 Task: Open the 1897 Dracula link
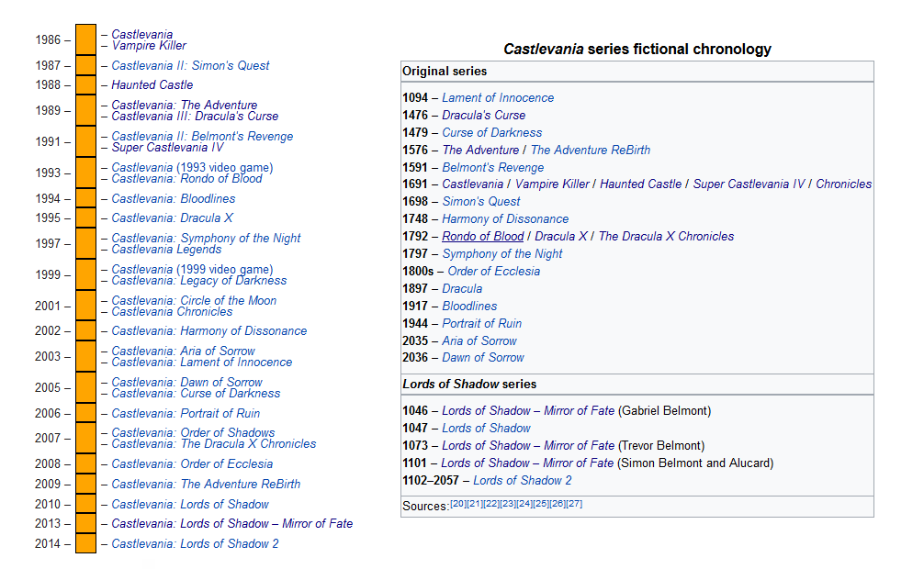click(x=462, y=288)
